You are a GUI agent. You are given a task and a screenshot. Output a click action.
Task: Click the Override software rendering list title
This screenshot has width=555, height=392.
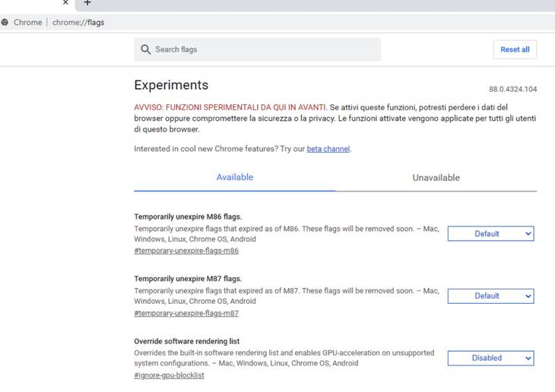click(x=186, y=341)
